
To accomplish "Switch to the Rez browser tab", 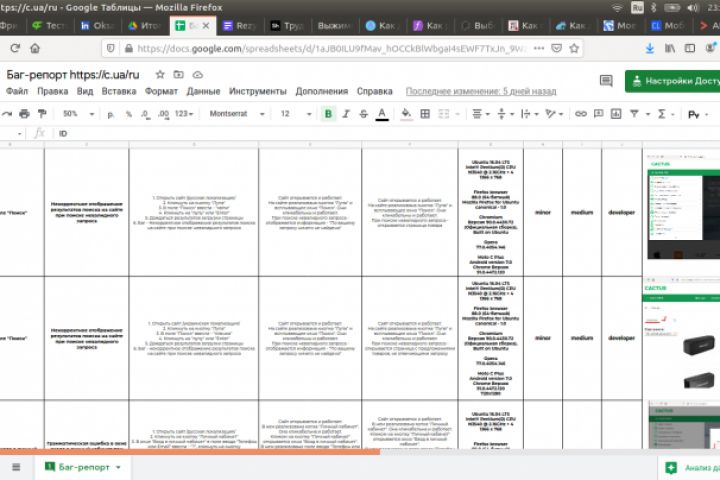I will 240,26.
